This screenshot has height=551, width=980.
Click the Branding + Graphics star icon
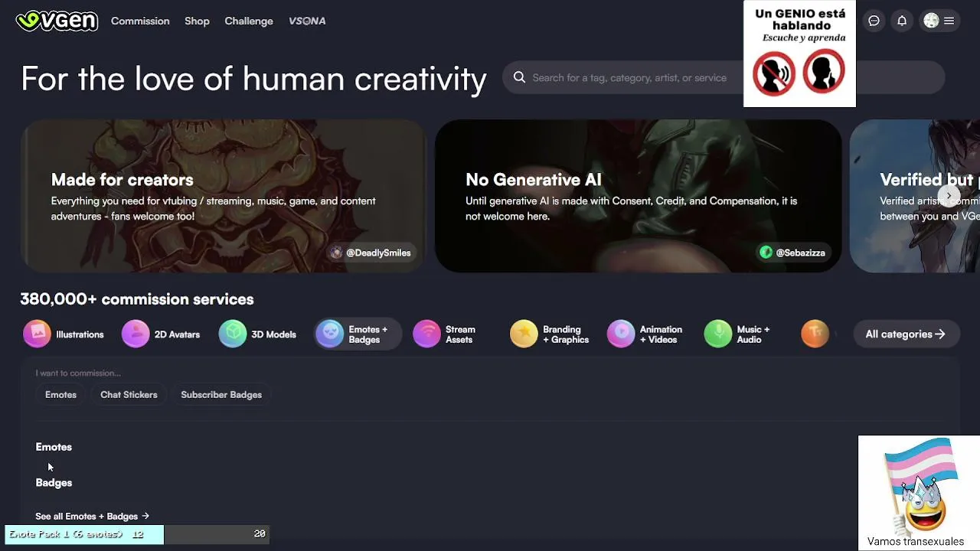pyautogui.click(x=524, y=334)
